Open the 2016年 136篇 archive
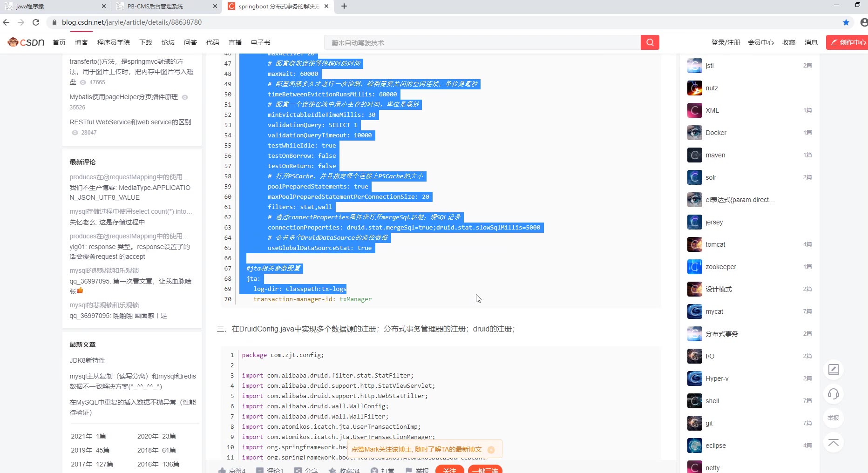Image resolution: width=868 pixels, height=473 pixels. [x=158, y=464]
